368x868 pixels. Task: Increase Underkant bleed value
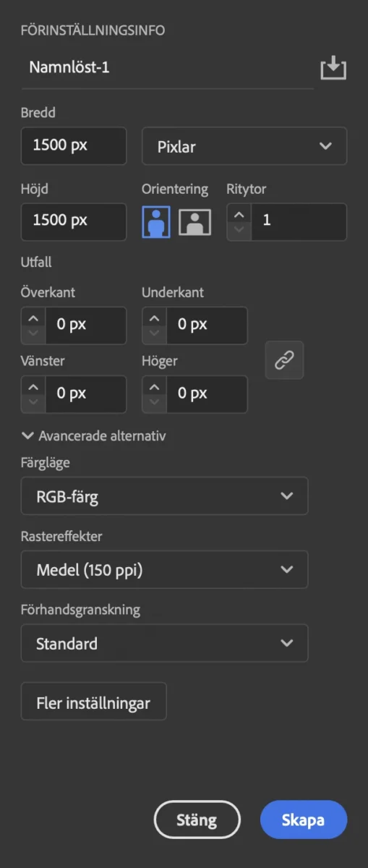point(154,317)
